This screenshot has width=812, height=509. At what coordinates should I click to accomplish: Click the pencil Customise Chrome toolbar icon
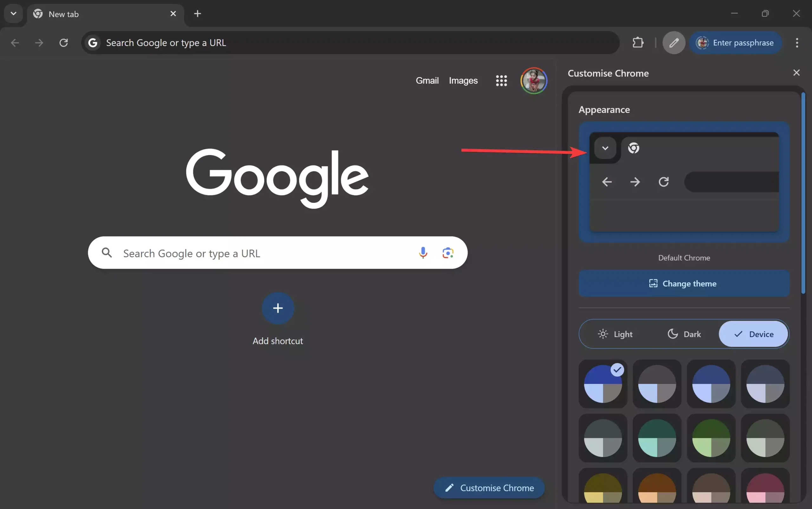click(674, 43)
